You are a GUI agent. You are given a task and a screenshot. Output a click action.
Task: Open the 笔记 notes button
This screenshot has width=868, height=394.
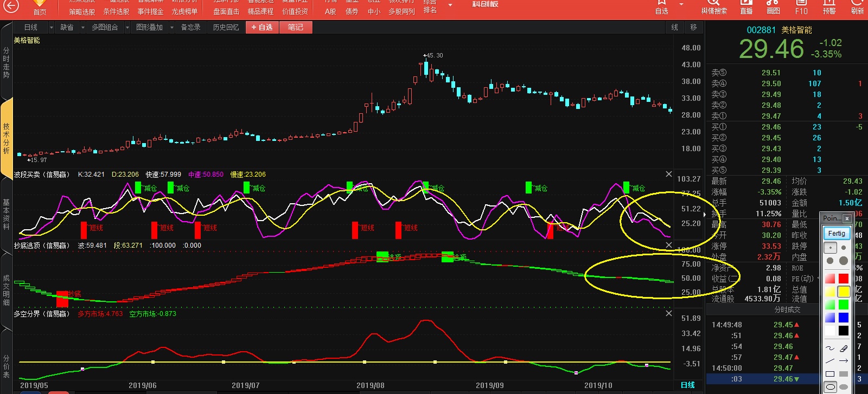[x=296, y=27]
